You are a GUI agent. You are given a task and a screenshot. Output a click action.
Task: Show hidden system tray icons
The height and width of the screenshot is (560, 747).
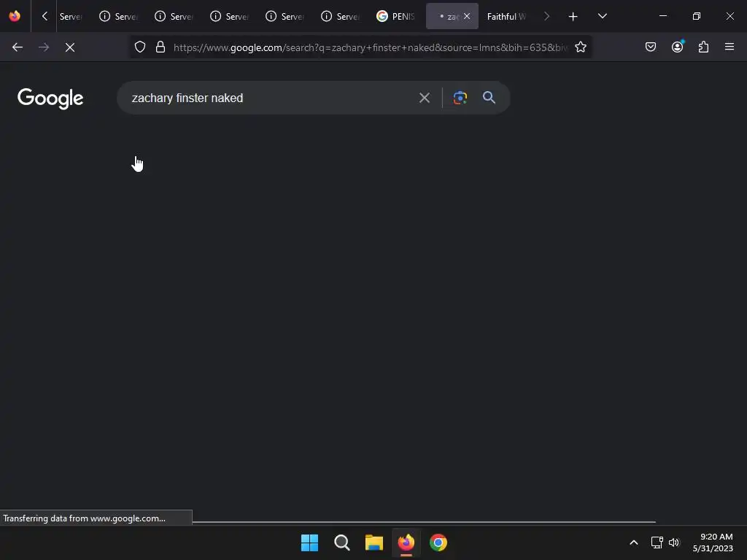point(634,542)
